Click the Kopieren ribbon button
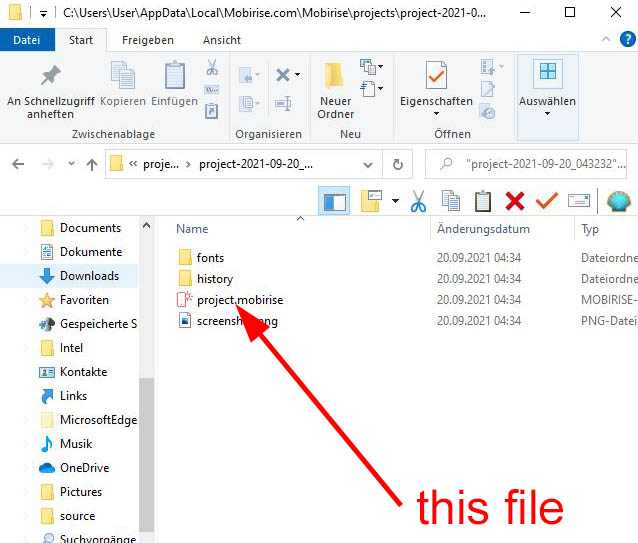The width and height of the screenshot is (638, 543). pyautogui.click(x=122, y=83)
